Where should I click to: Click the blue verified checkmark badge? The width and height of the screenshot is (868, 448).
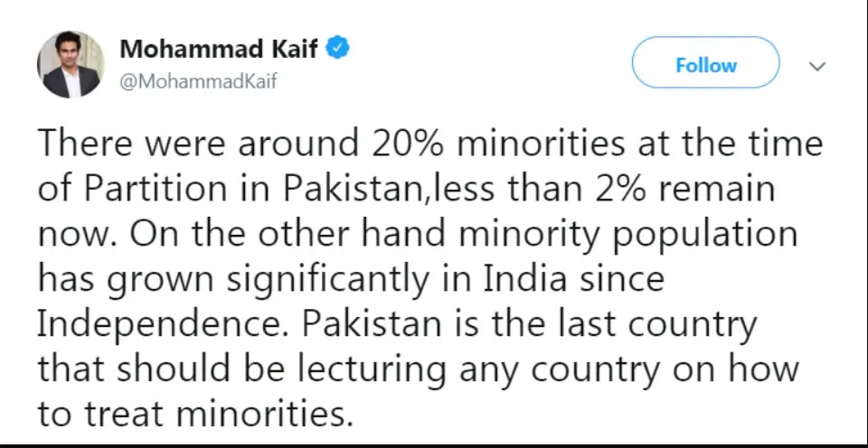tap(337, 49)
